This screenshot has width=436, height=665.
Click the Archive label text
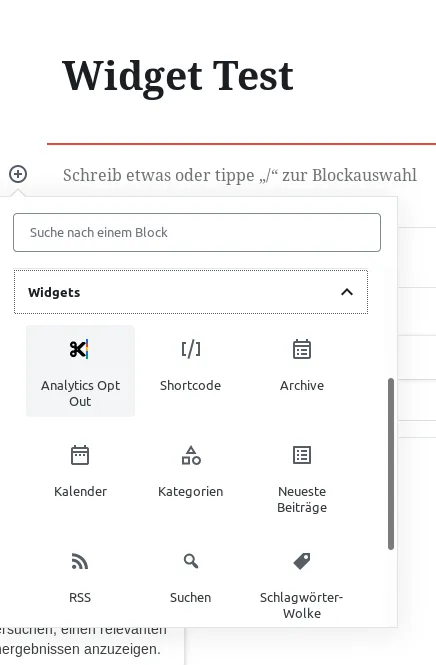(302, 386)
